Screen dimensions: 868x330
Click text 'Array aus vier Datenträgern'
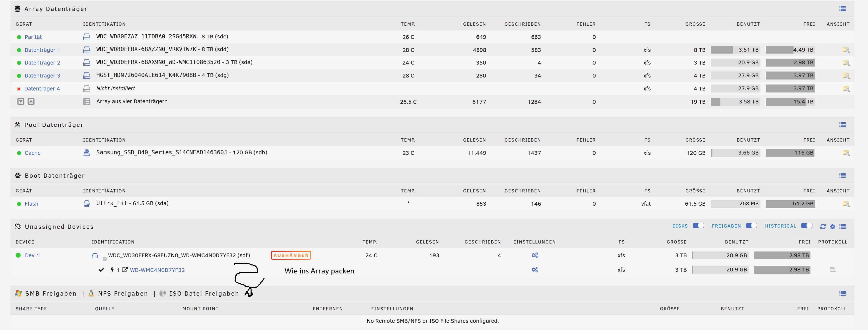pos(132,101)
